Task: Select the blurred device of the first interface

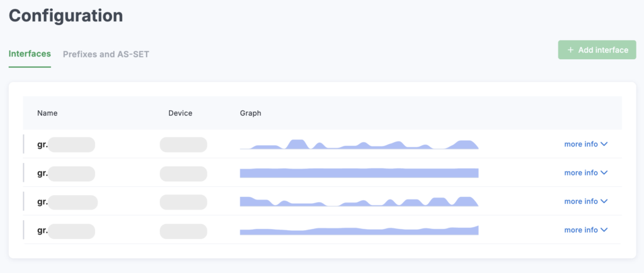Action: tap(183, 145)
